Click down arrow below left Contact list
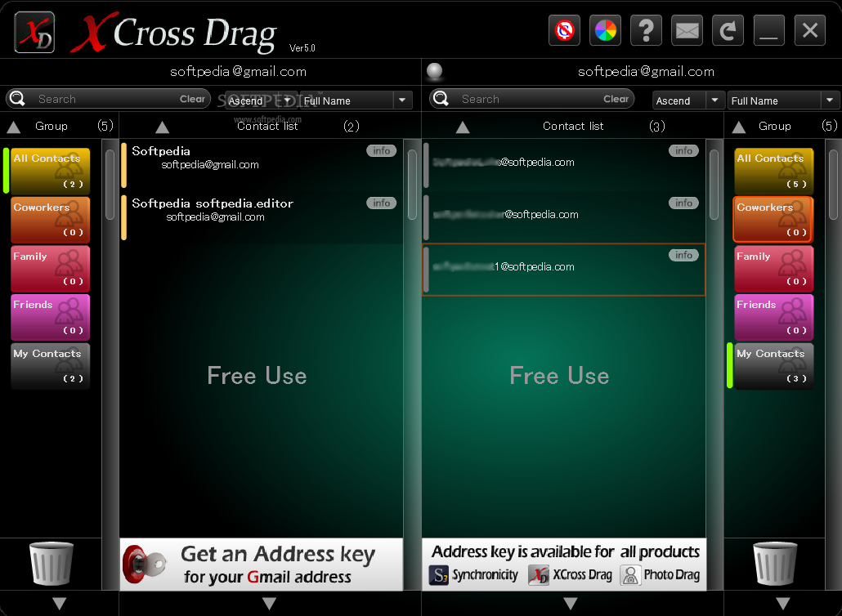 [x=269, y=603]
